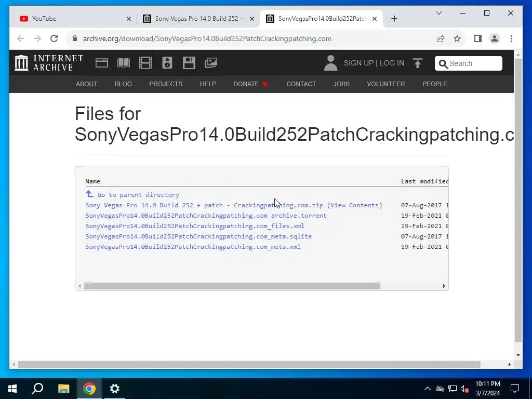Image resolution: width=532 pixels, height=399 pixels.
Task: Open the JOBS menu item
Action: coord(341,84)
